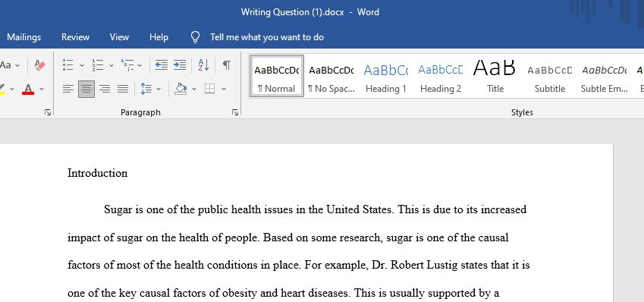This screenshot has height=302, width=644.
Task: Click the words 'United States' in paragraph
Action: click(360, 209)
